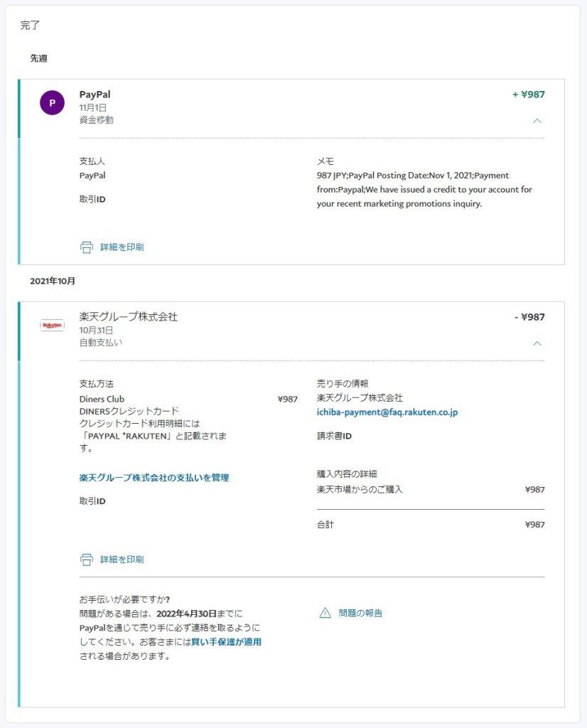Open 買い手保護が適用 link
587x728 pixels.
click(x=227, y=642)
